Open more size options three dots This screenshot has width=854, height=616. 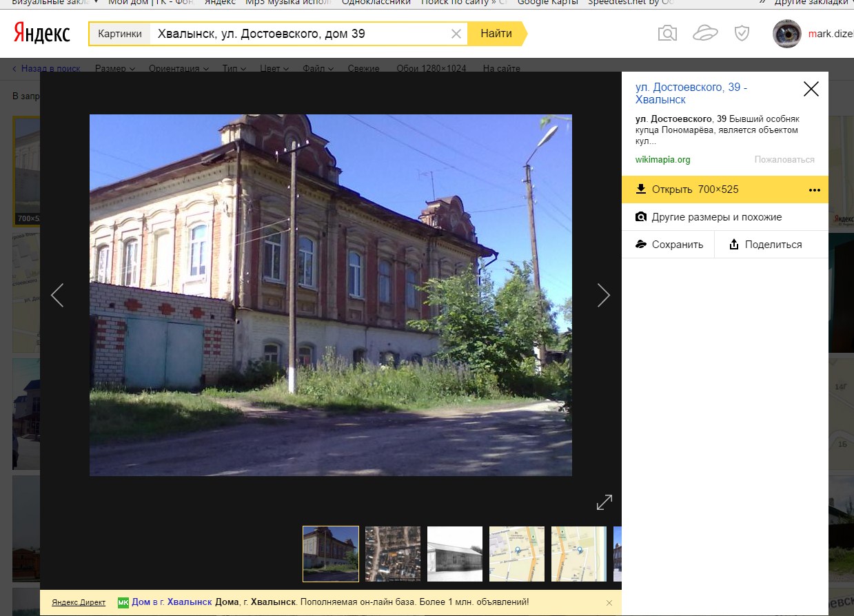click(x=815, y=189)
